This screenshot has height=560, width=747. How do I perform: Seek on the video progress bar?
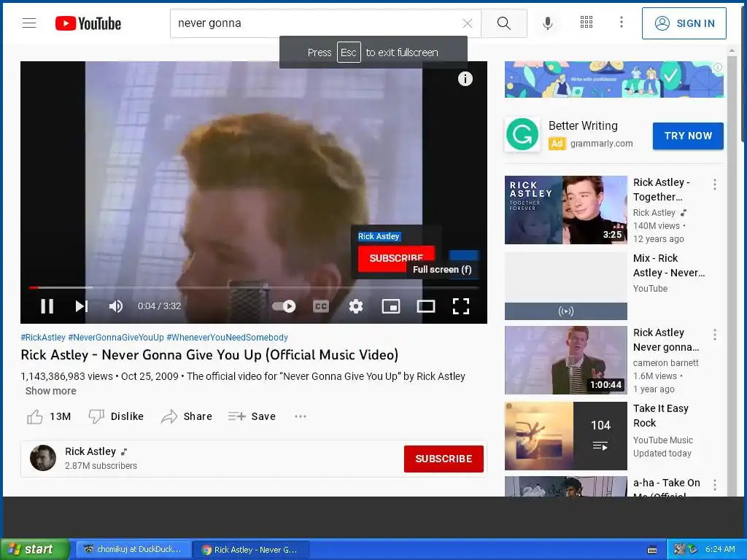(253, 287)
